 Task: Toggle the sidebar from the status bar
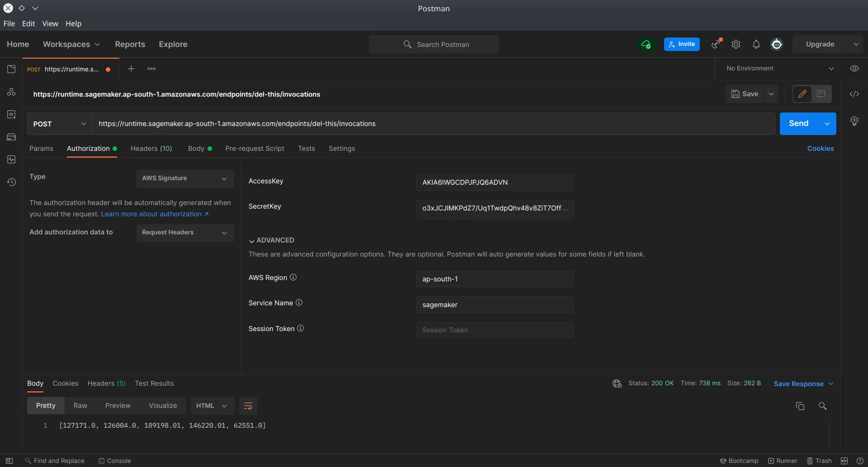9,461
